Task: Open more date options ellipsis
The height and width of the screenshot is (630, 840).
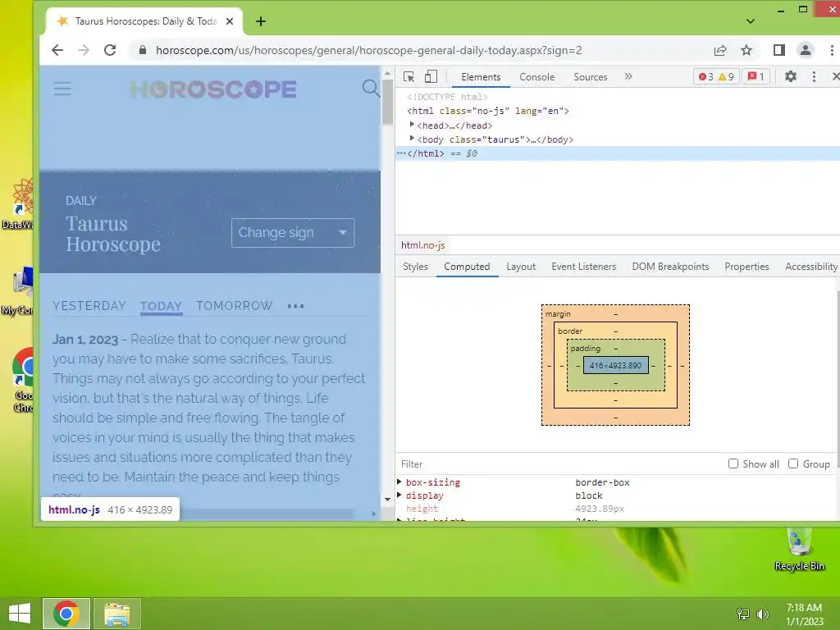Action: tap(295, 306)
